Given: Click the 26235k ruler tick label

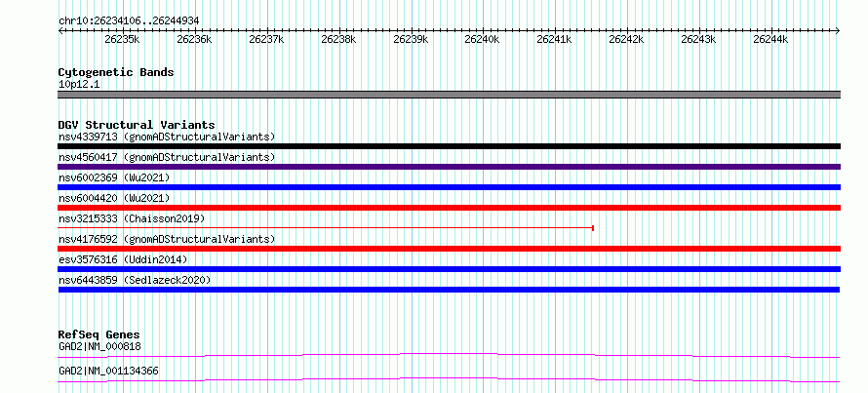Looking at the screenshot, I should [122, 39].
